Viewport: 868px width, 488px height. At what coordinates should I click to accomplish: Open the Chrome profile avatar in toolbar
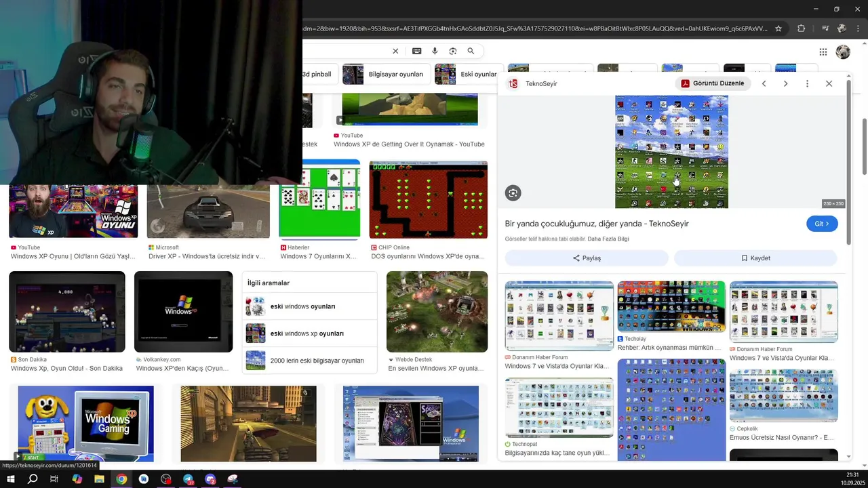tap(842, 28)
